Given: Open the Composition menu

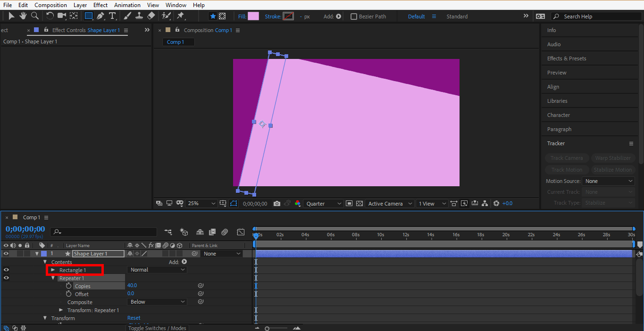Looking at the screenshot, I should coord(50,5).
